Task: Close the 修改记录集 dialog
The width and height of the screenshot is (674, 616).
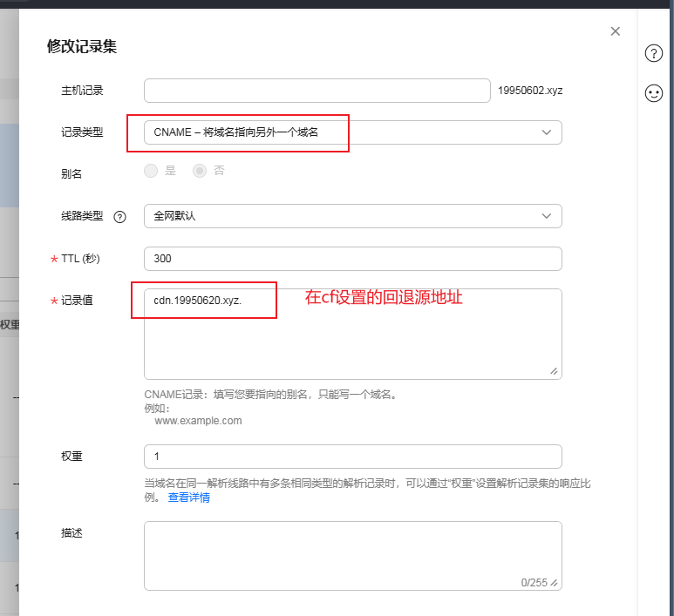Action: (x=616, y=31)
